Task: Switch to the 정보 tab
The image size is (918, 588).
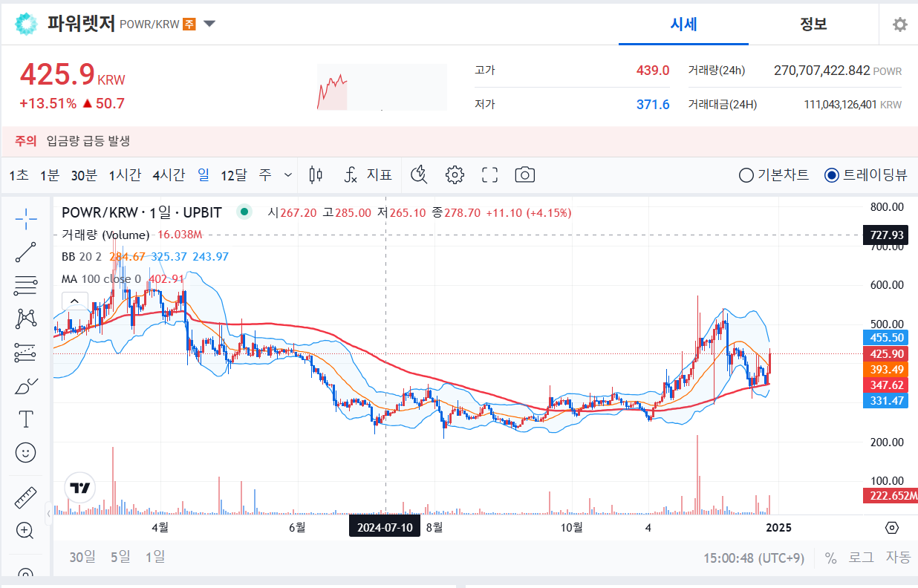Action: tap(813, 24)
